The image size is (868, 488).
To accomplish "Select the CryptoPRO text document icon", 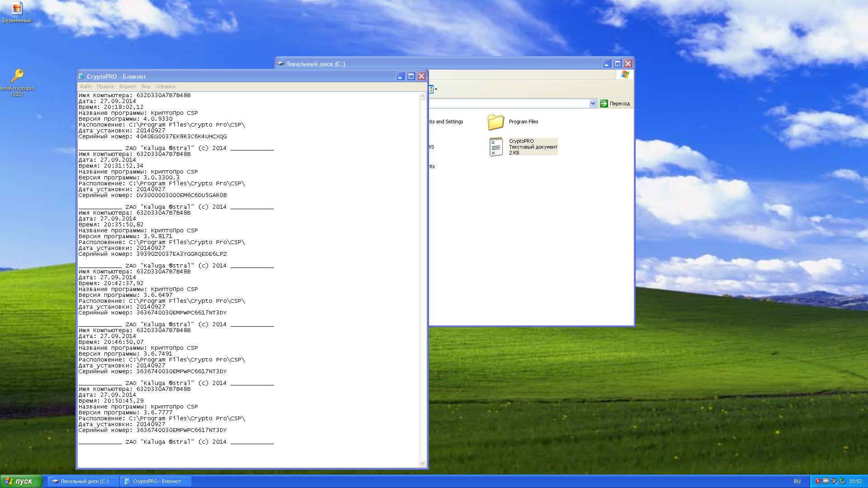I will 496,147.
